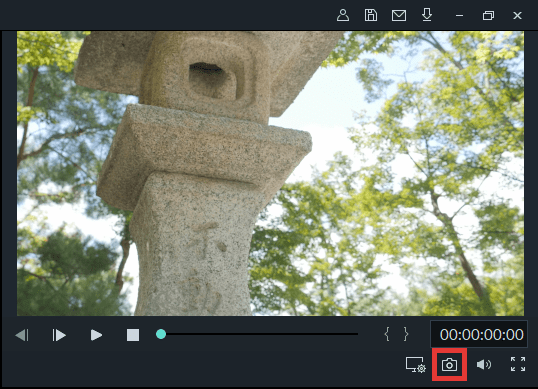This screenshot has height=389, width=538.
Task: Click the stone lantern video preview
Action: coord(270,174)
